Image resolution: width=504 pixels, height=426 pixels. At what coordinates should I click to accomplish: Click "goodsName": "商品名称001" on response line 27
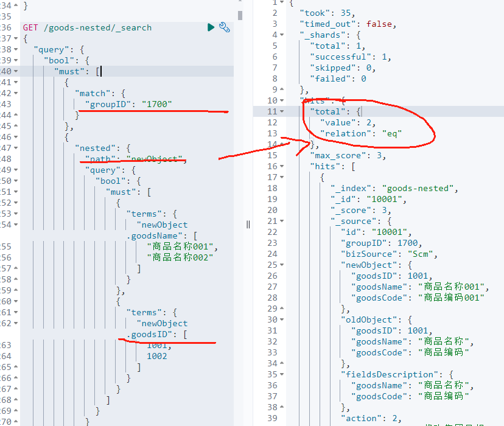pos(420,287)
